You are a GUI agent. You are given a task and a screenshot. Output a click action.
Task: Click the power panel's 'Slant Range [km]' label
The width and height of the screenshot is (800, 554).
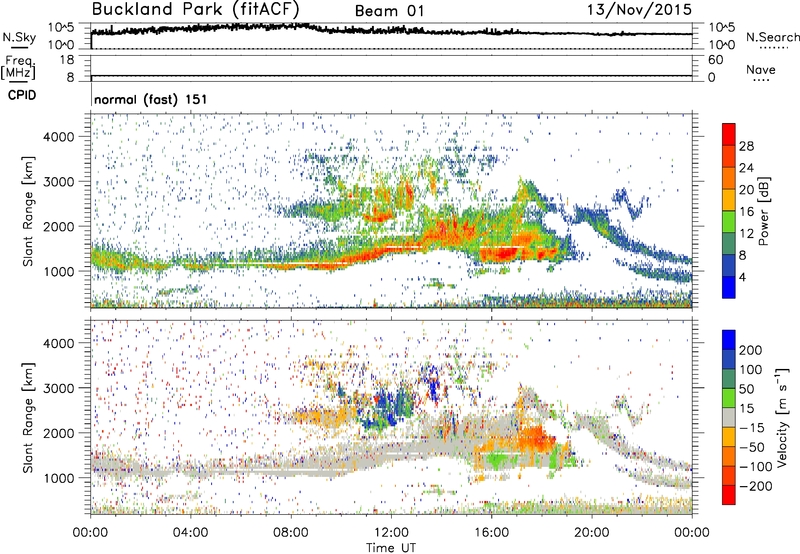pos(28,211)
